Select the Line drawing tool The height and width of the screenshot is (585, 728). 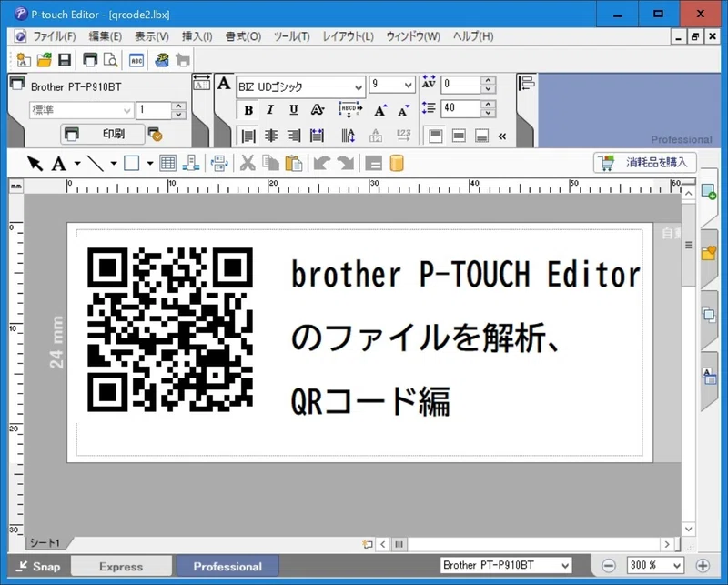click(x=96, y=164)
